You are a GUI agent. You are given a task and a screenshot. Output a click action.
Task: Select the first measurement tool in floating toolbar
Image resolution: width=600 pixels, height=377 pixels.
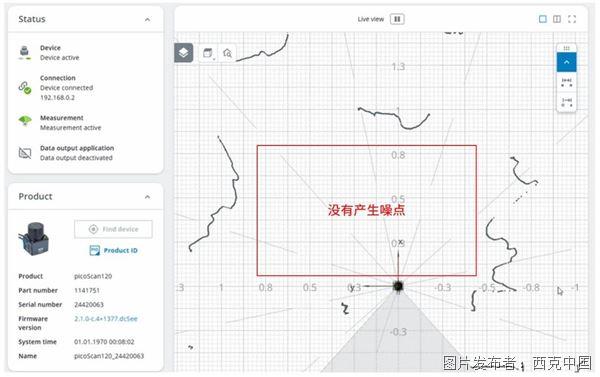(x=566, y=82)
